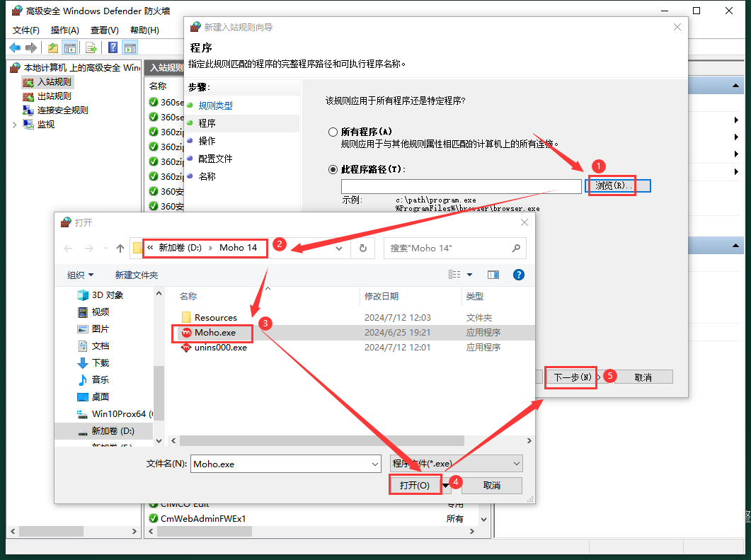751x560 pixels.
Task: Select 所有程序 radio button
Action: click(333, 132)
